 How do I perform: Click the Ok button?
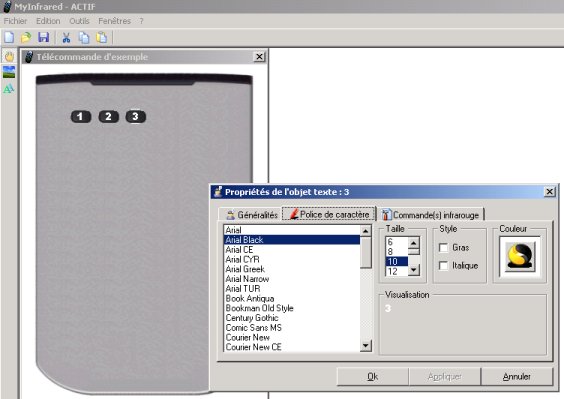click(x=373, y=376)
